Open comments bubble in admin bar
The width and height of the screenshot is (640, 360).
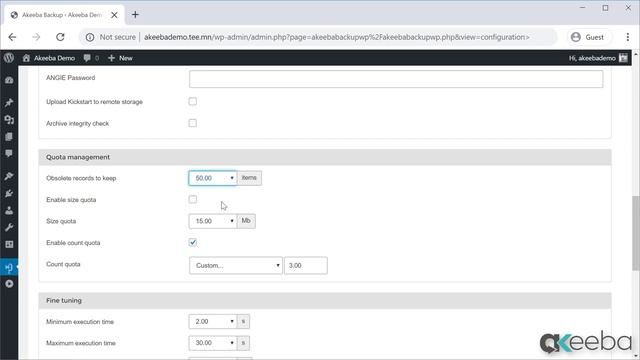91,58
